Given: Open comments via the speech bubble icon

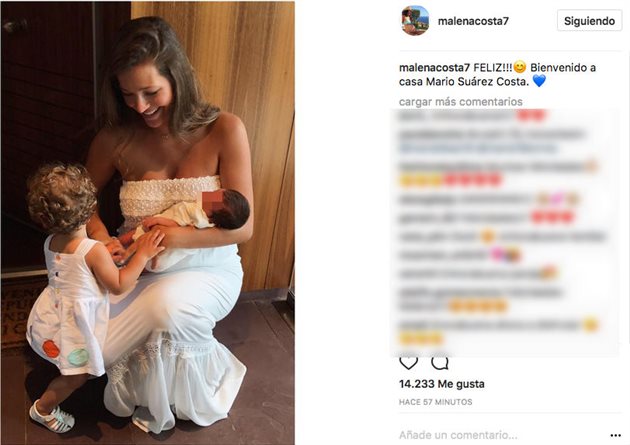Looking at the screenshot, I should tap(440, 362).
